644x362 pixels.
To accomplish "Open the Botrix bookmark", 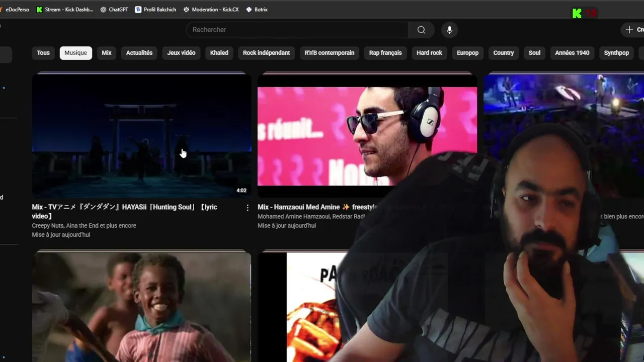I will pos(257,10).
